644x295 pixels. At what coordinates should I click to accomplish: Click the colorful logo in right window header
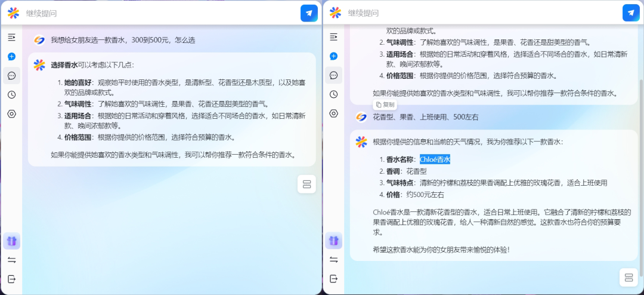[x=335, y=13]
